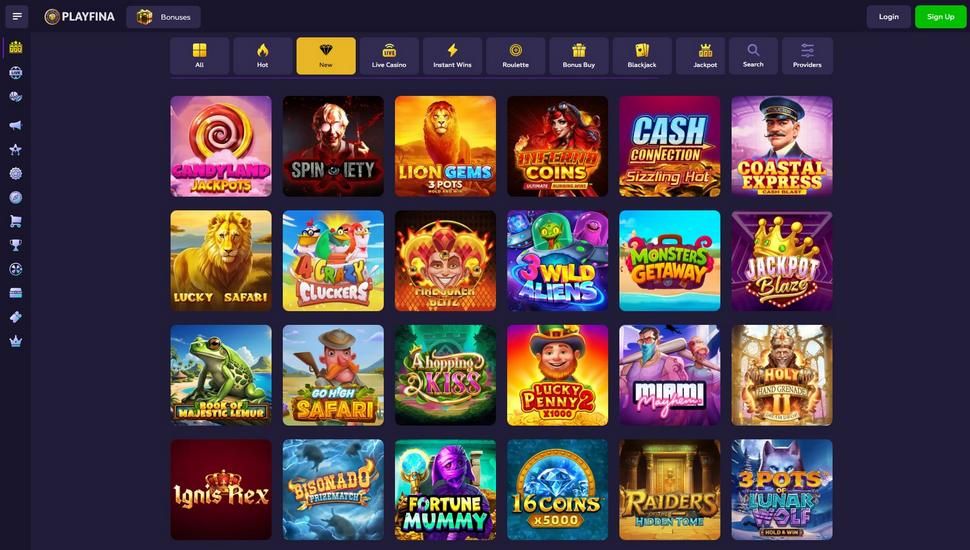Viewport: 970px width, 550px height.
Task: Switch to the Bonus Buy tab
Action: coord(578,56)
